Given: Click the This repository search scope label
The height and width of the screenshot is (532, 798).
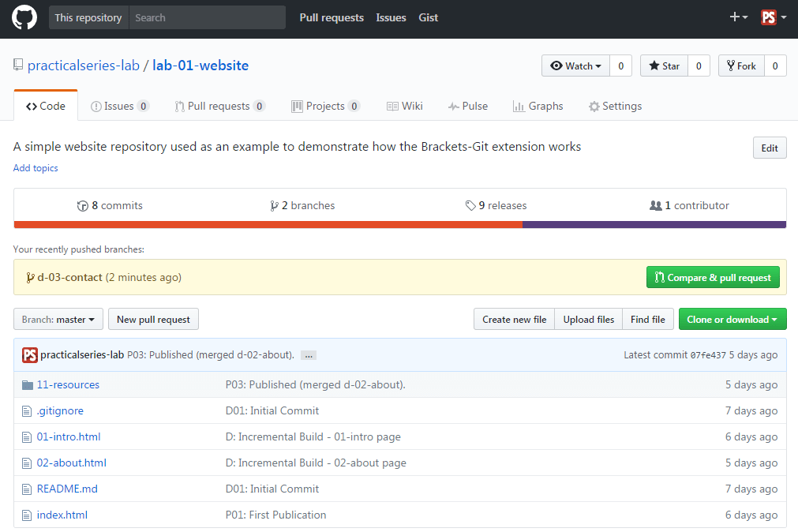Looking at the screenshot, I should coord(88,17).
